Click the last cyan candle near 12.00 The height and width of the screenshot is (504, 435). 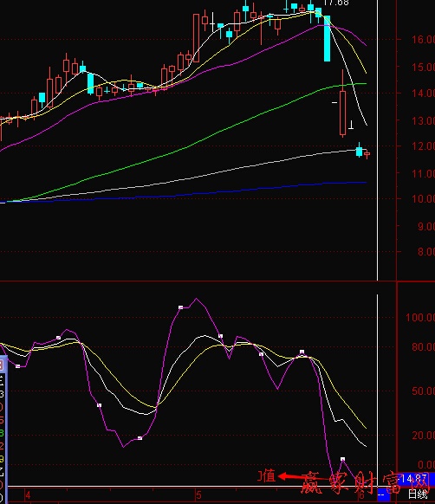pos(359,151)
